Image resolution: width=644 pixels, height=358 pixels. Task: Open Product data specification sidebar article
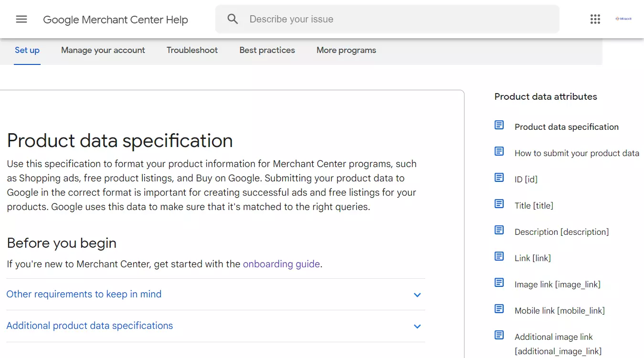click(x=567, y=127)
